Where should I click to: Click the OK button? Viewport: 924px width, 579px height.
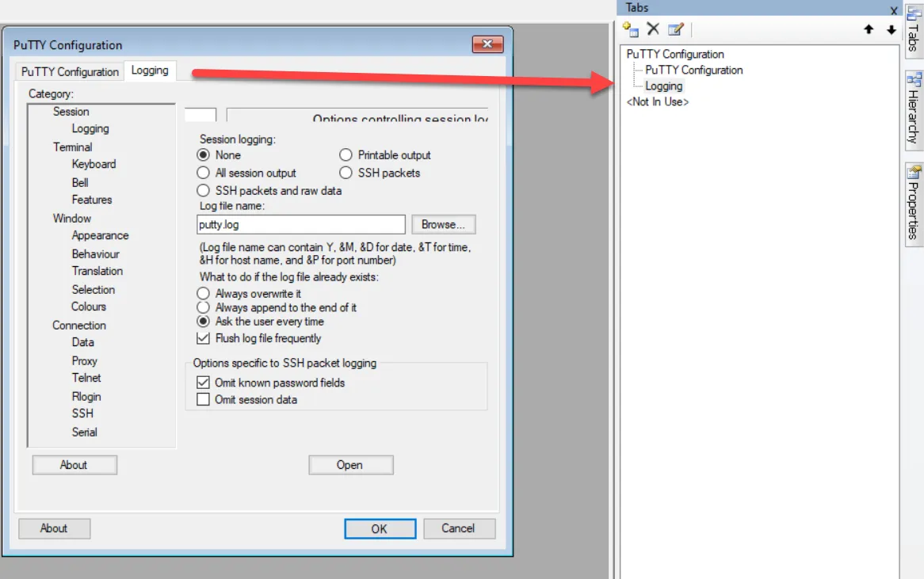380,528
